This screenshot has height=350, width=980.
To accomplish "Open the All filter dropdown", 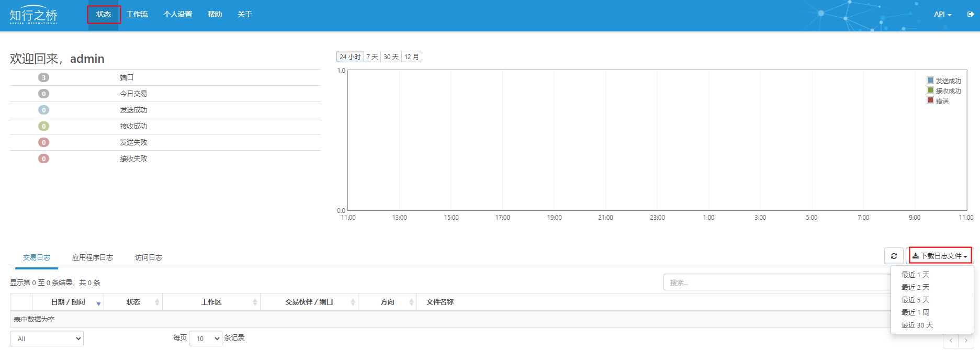I will point(47,338).
